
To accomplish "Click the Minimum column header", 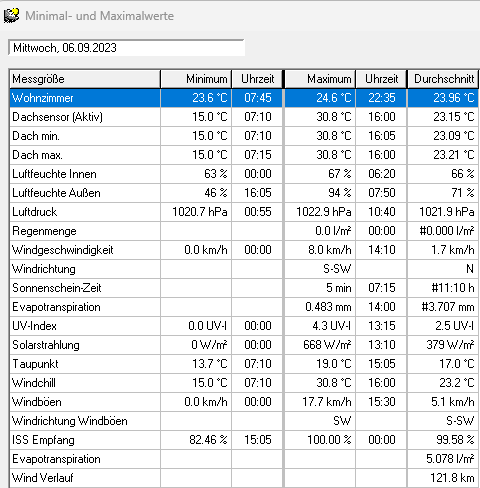I will (196, 79).
